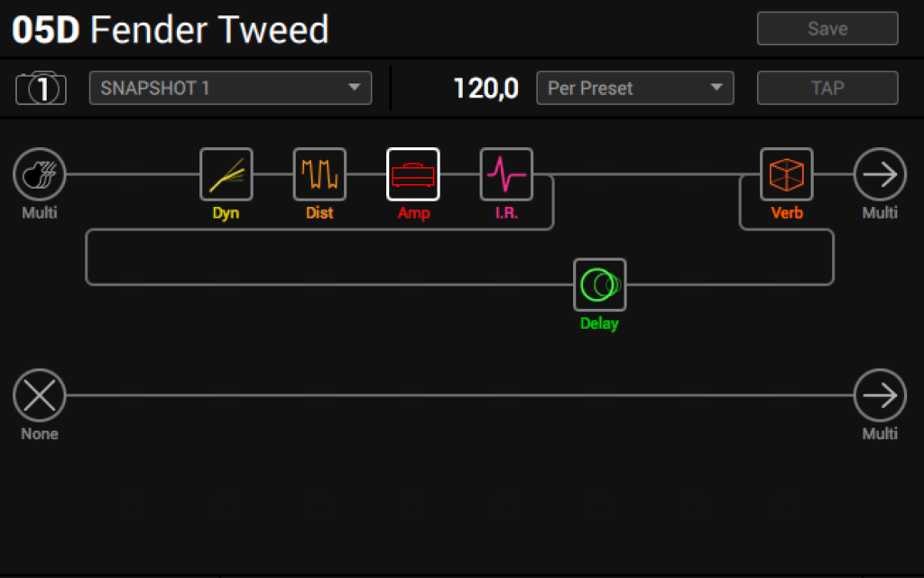
Task: Click the Per Preset dropdown arrow
Action: pos(716,88)
